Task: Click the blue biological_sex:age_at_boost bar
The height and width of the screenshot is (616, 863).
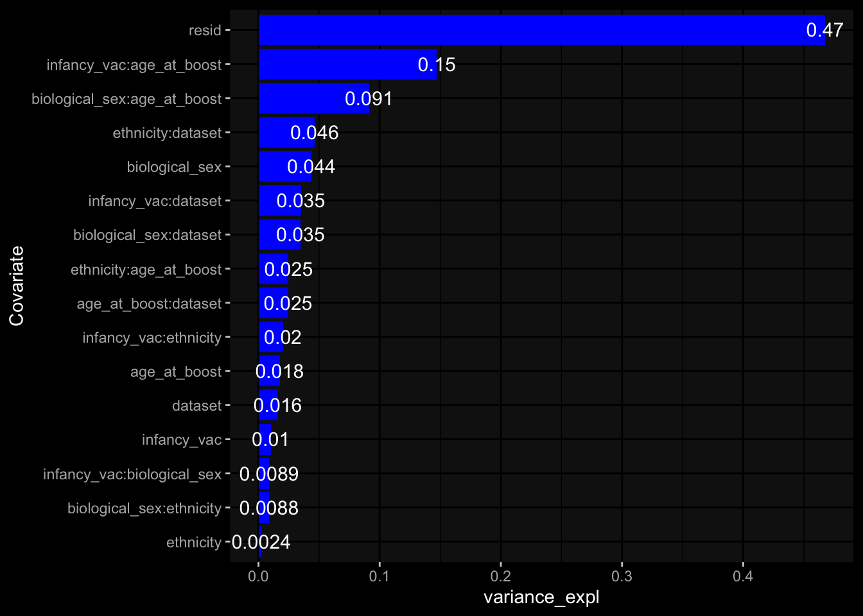Action: click(x=314, y=98)
